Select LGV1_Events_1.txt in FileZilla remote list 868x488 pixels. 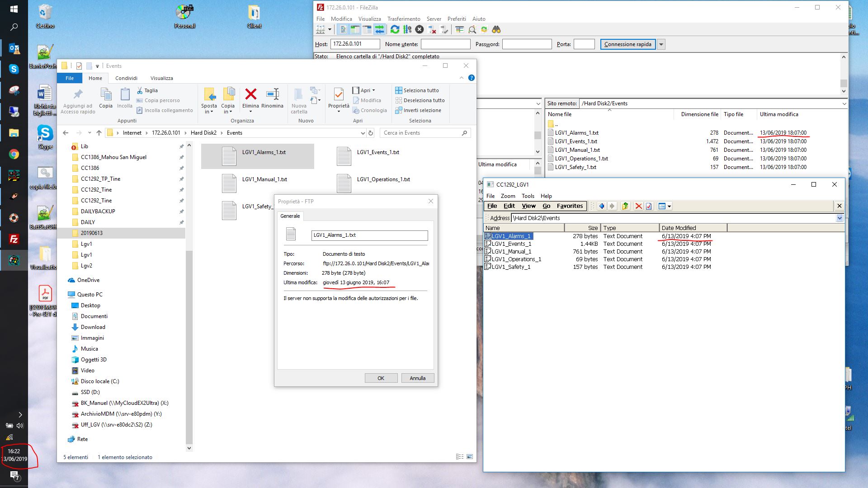(576, 141)
